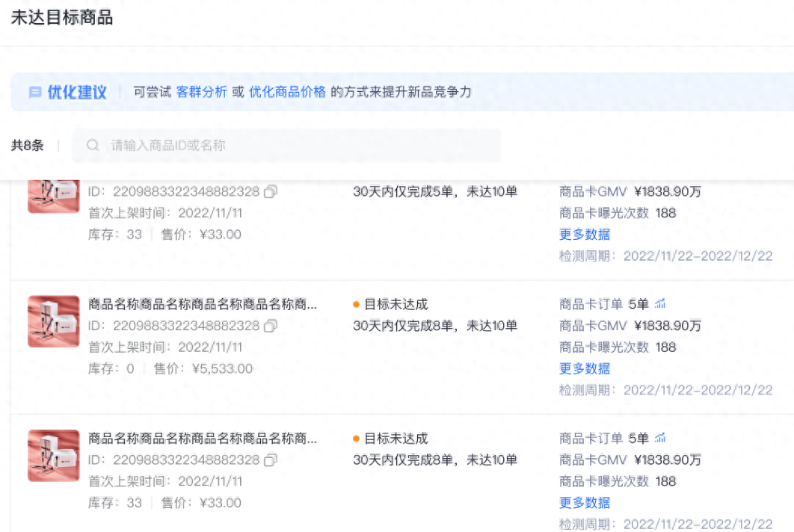
Task: Click 首次上架时间 2022/11/11 in the 完成5单 row
Action: [165, 213]
